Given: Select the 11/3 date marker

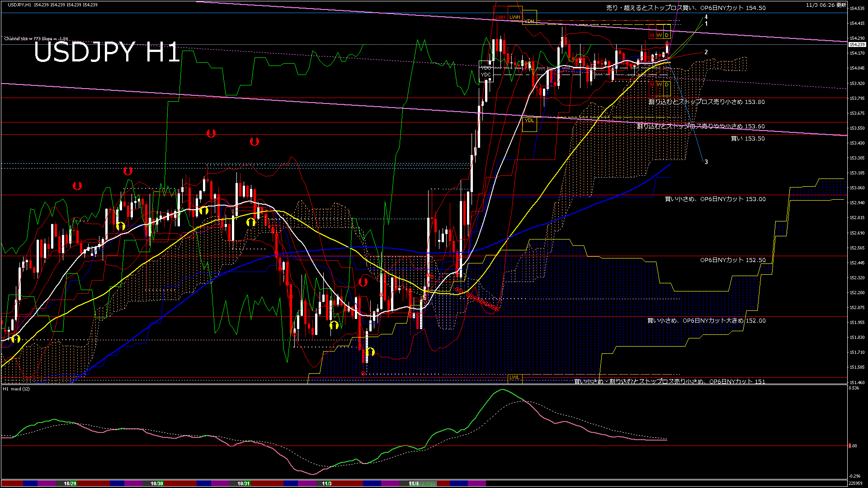Looking at the screenshot, I should point(326,483).
